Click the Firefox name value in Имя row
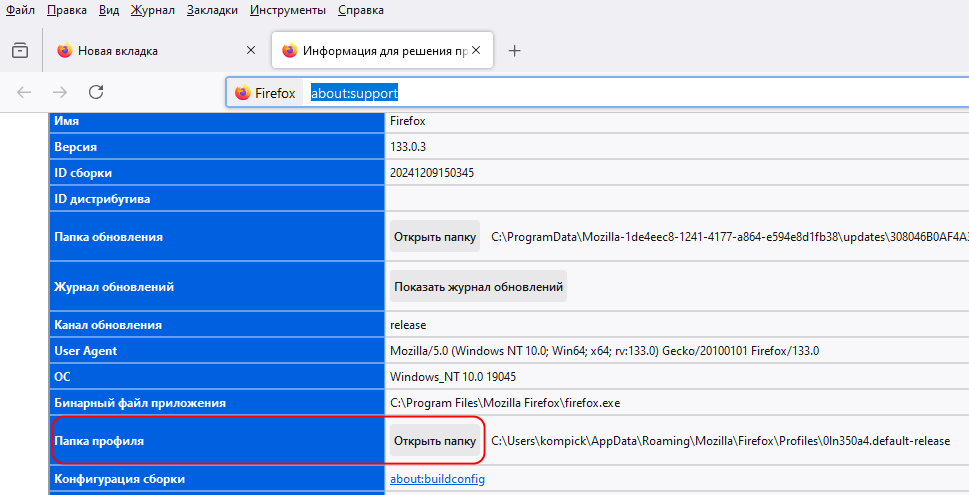 pos(408,121)
